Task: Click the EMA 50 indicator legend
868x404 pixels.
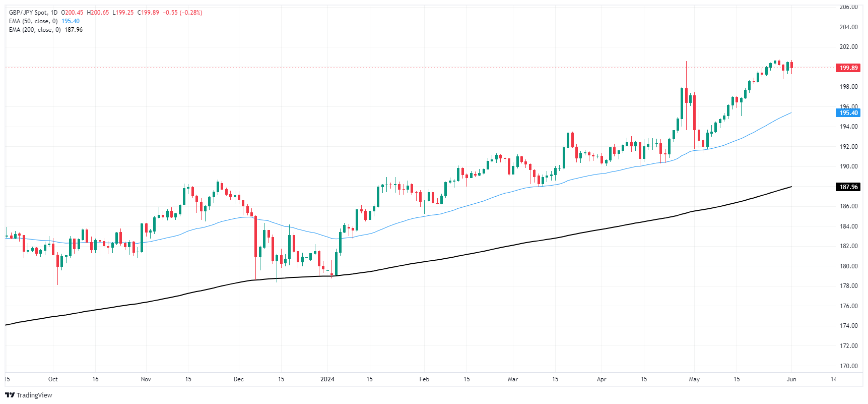Action: pos(33,21)
